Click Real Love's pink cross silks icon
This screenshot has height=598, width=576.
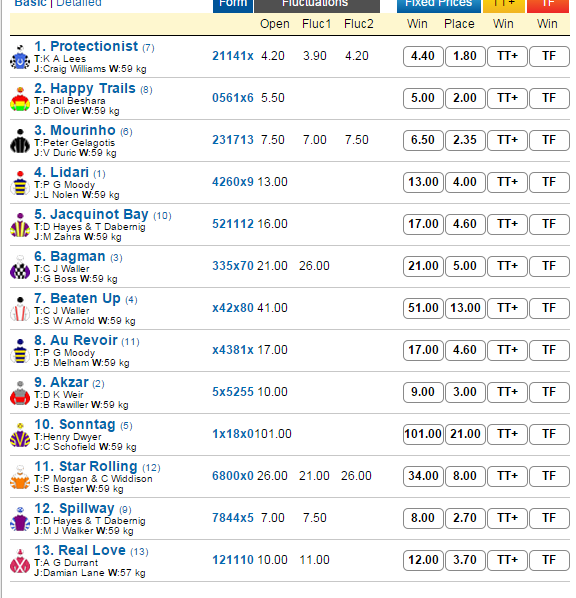click(20, 561)
